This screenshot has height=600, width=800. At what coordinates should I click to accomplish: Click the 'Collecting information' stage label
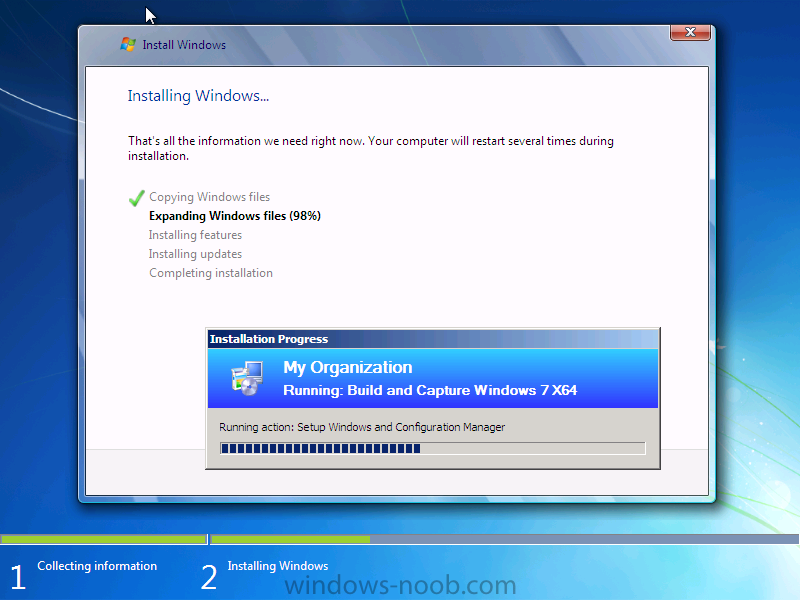97,566
